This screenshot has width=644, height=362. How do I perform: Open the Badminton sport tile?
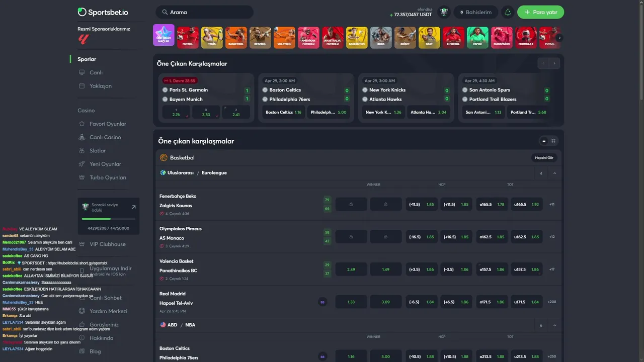click(357, 37)
